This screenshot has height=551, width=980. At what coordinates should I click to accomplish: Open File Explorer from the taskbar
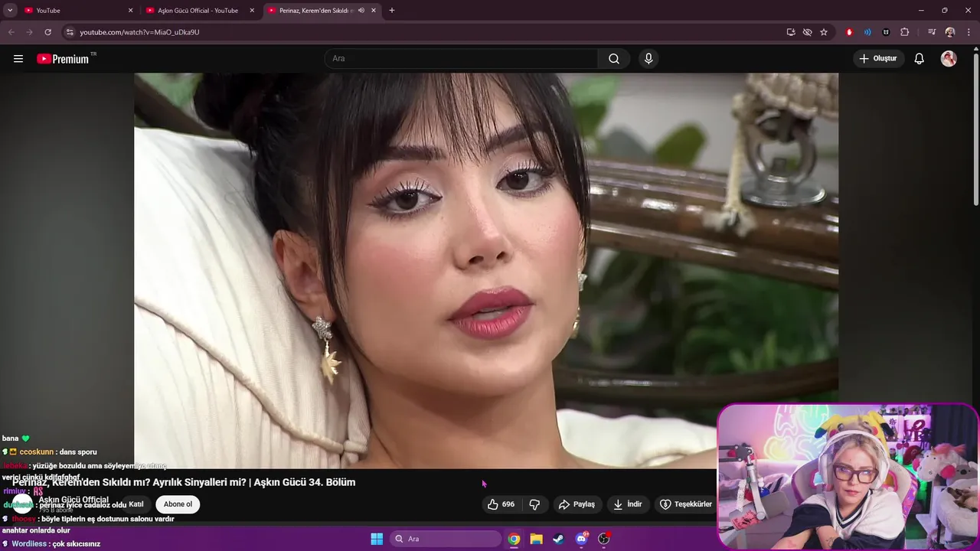[537, 539]
